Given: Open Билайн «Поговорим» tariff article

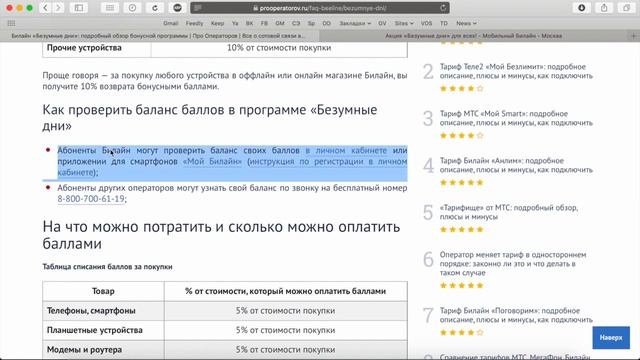Looking at the screenshot, I should coord(516,315).
